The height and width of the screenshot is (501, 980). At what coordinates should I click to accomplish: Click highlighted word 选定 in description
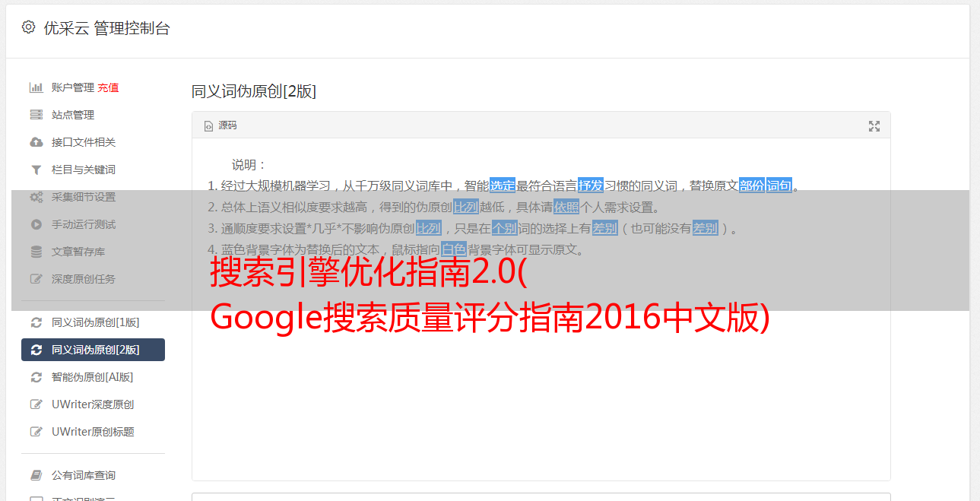pyautogui.click(x=503, y=185)
